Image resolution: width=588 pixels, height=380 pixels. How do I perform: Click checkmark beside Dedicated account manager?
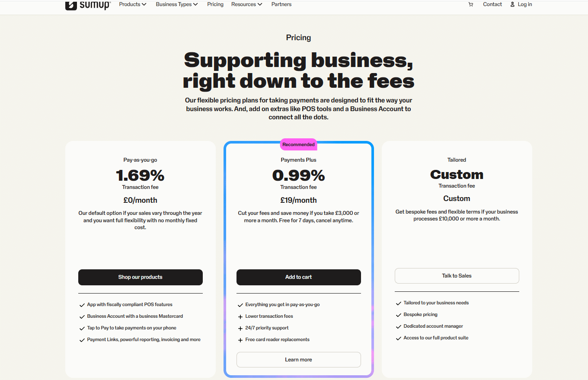pyautogui.click(x=399, y=326)
